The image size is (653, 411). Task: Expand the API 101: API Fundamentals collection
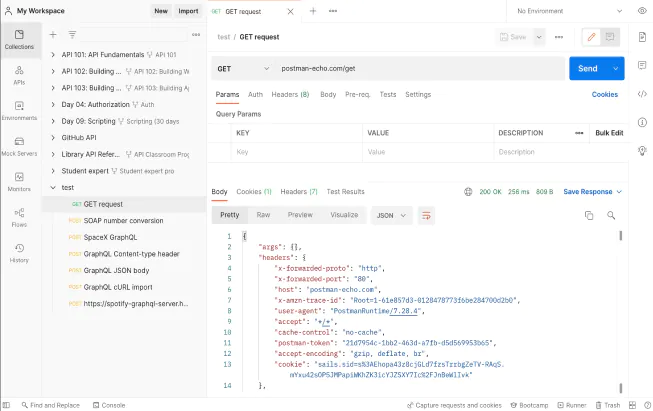[x=53, y=55]
